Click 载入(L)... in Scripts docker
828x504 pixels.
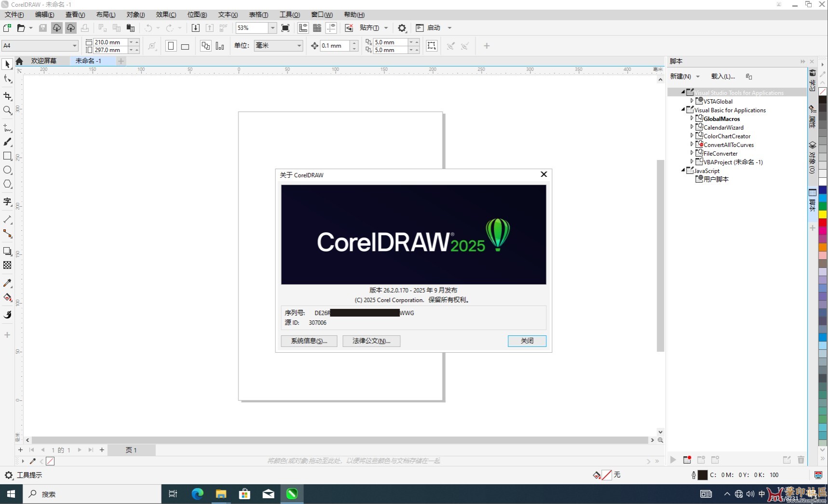(723, 76)
